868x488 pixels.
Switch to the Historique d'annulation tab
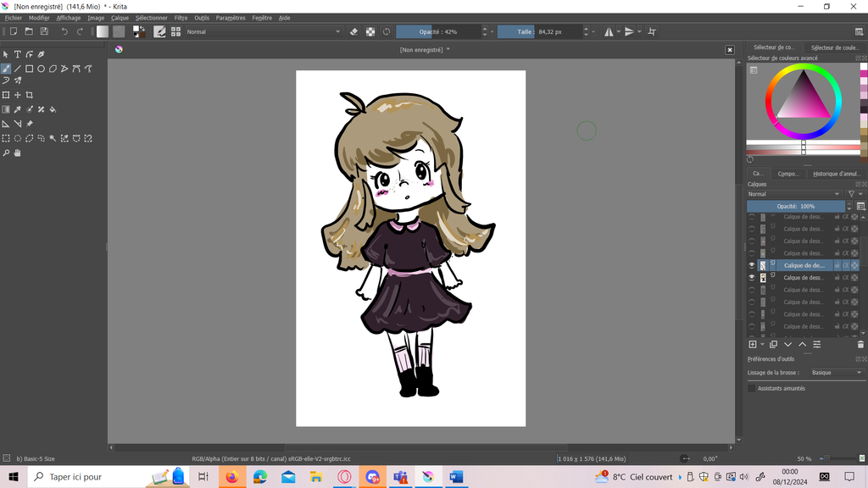click(x=836, y=174)
